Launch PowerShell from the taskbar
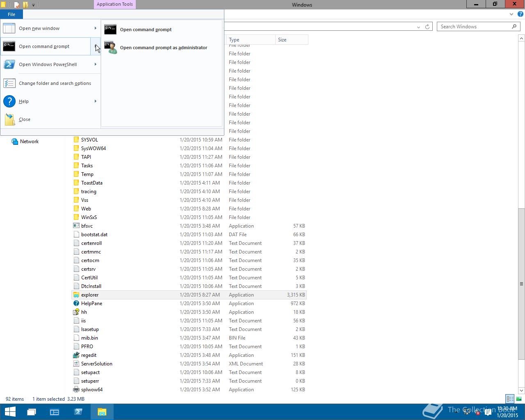Image resolution: width=525 pixels, height=420 pixels. pos(78,412)
